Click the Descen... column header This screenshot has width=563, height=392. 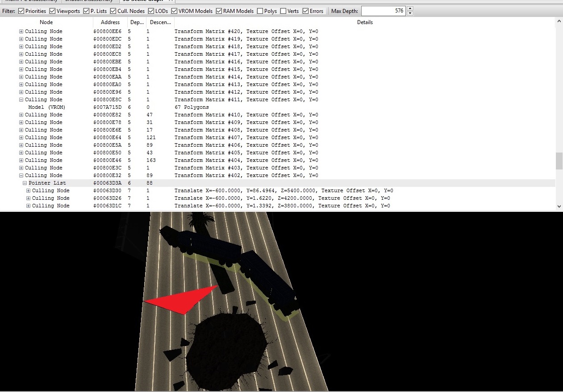[160, 22]
